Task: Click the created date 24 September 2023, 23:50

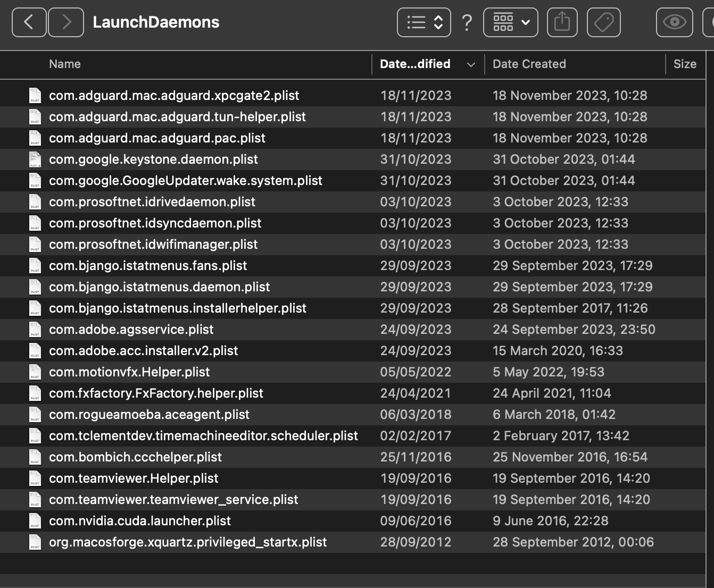Action: 574,330
